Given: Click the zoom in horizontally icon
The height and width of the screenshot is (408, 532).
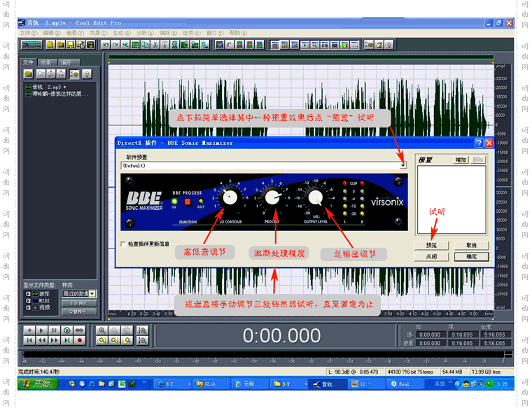Looking at the screenshot, I should [x=101, y=330].
